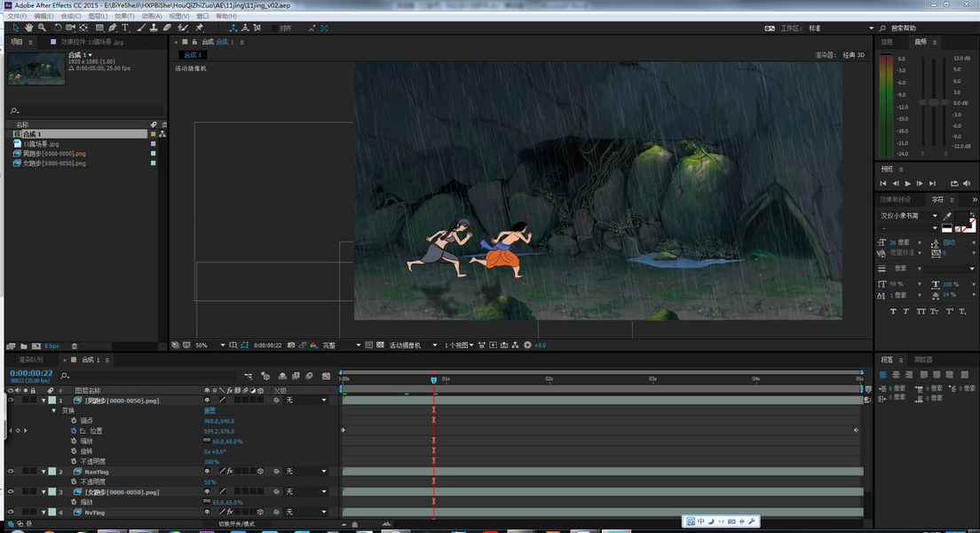Collapse NanYing layer twirl arrow
The image size is (980, 533).
pyautogui.click(x=43, y=472)
